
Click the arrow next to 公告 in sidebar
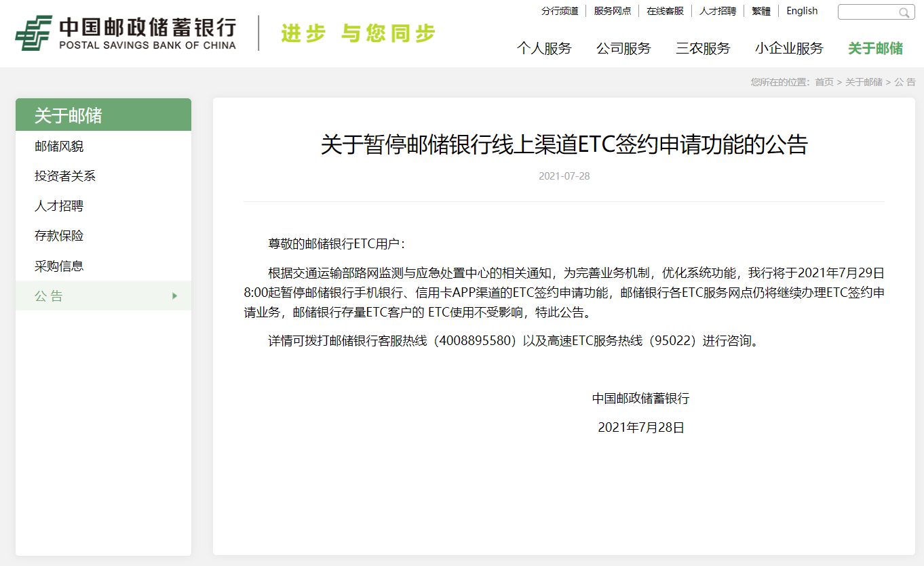pos(174,296)
